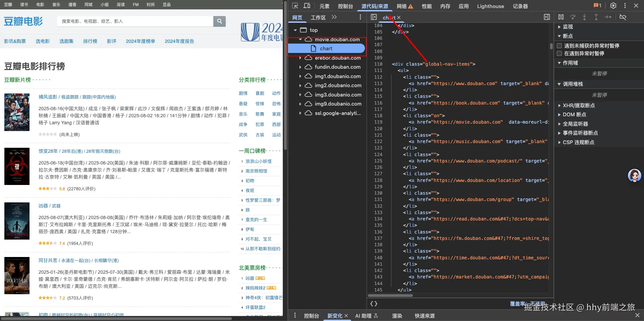Open the drawer three-dot menu

pyautogui.click(x=295, y=315)
